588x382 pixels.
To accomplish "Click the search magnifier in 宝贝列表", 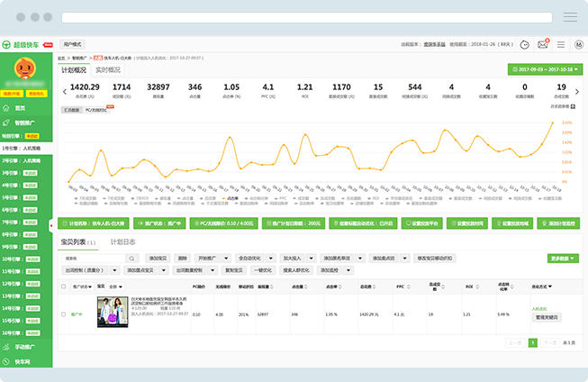I will tap(133, 258).
